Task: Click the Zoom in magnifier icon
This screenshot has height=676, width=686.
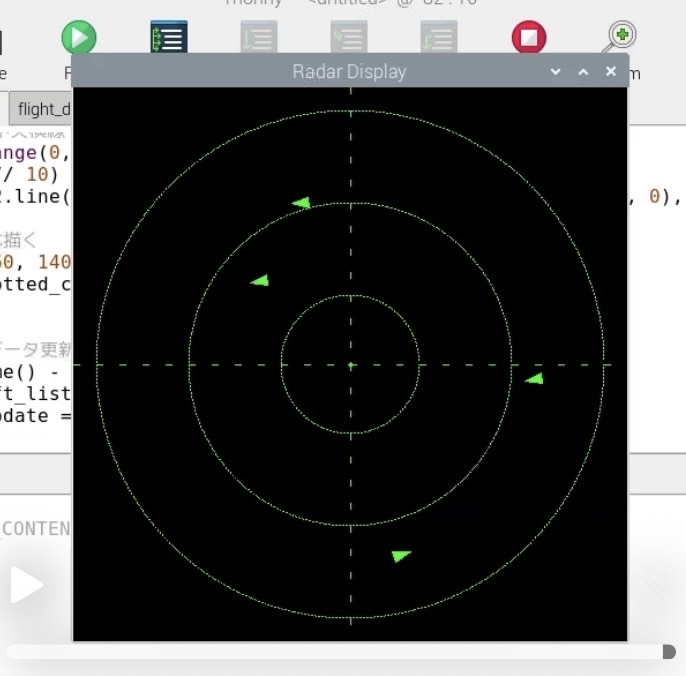Action: [620, 37]
